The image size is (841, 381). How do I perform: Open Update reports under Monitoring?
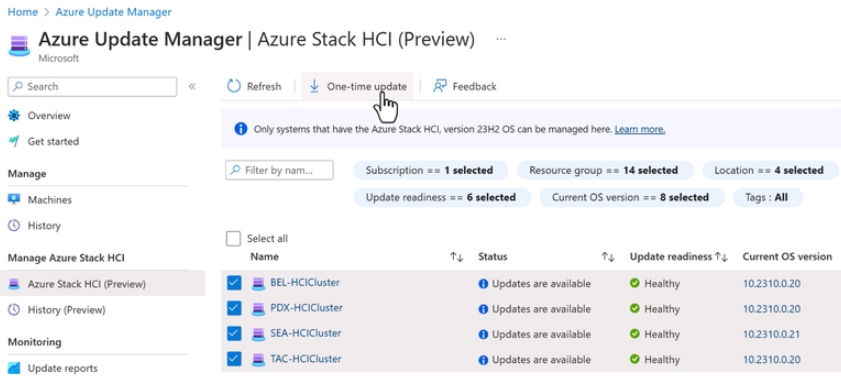click(62, 368)
